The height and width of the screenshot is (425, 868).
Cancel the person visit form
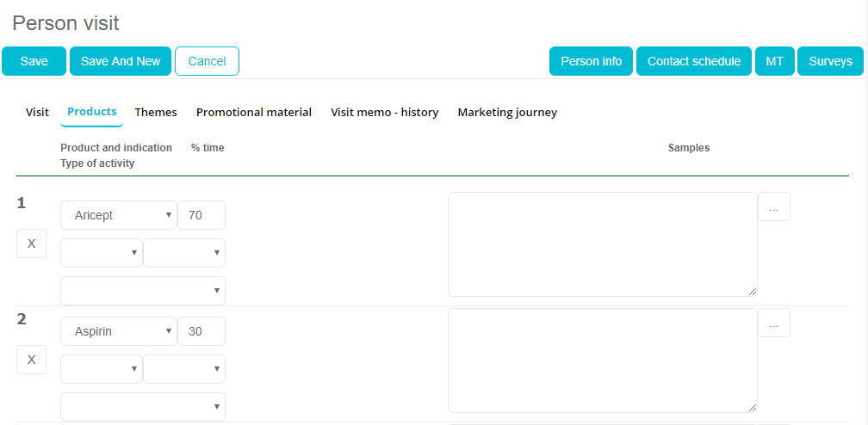(x=207, y=61)
